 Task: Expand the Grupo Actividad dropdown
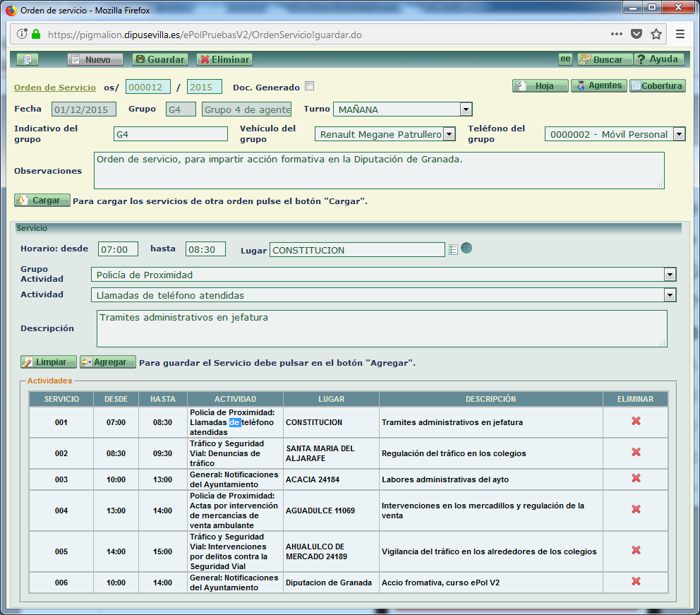coord(669,275)
